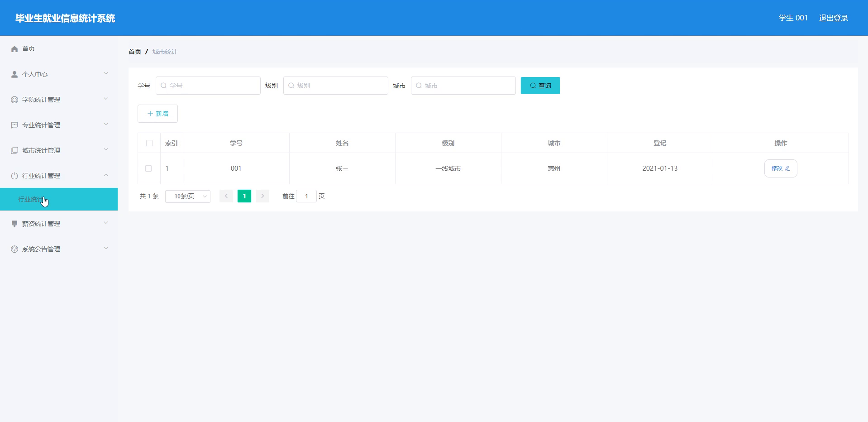This screenshot has width=868, height=422.
Task: Open the 城市统计管理 menu label
Action: [41, 150]
